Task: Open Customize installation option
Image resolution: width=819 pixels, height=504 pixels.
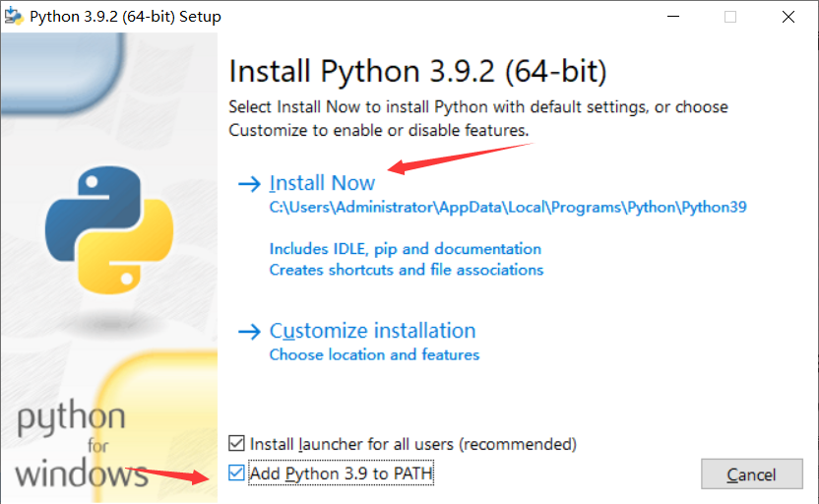Action: pos(372,331)
